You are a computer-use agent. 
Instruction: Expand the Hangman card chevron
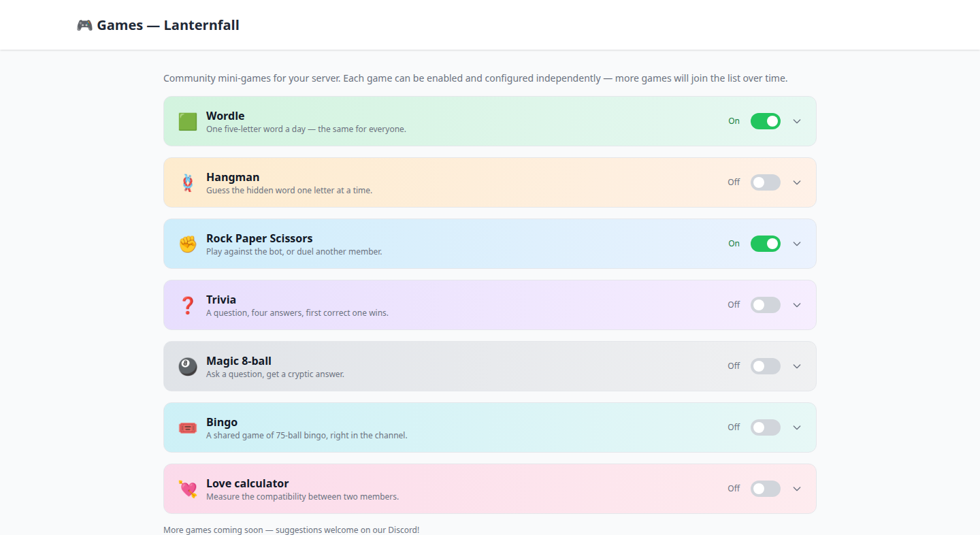797,182
